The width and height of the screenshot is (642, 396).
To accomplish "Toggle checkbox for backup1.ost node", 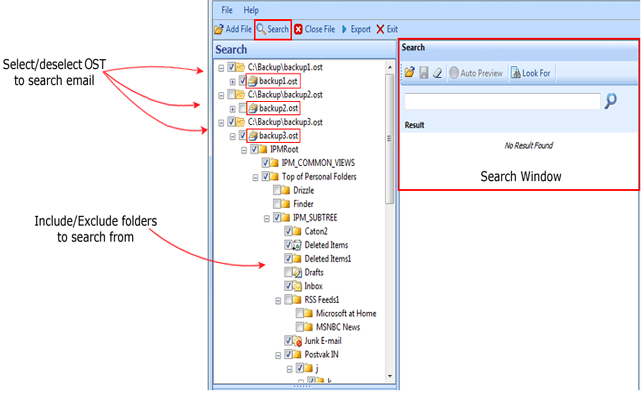I will click(x=242, y=80).
